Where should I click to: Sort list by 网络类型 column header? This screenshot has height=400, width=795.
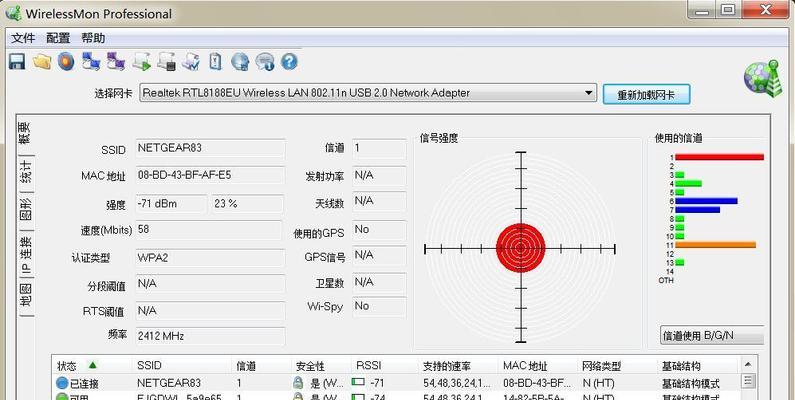tap(617, 366)
